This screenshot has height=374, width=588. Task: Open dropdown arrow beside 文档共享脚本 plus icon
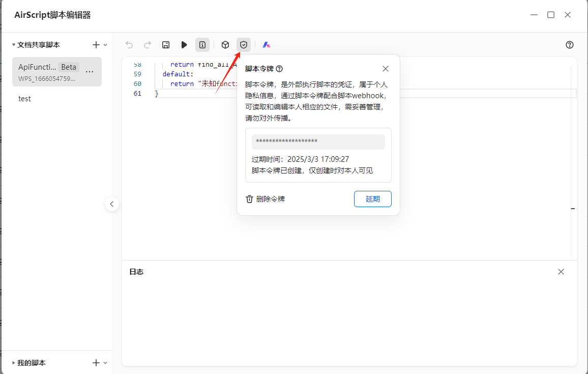point(106,45)
